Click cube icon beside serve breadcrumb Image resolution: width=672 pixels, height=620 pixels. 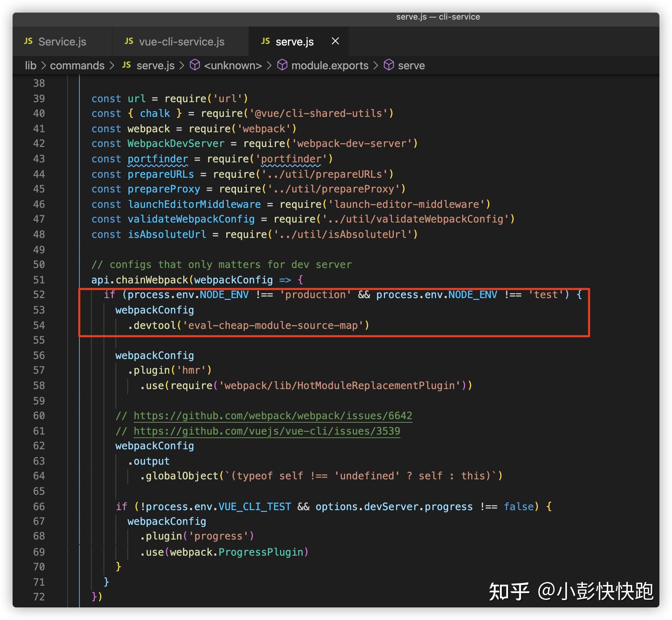[x=389, y=65]
